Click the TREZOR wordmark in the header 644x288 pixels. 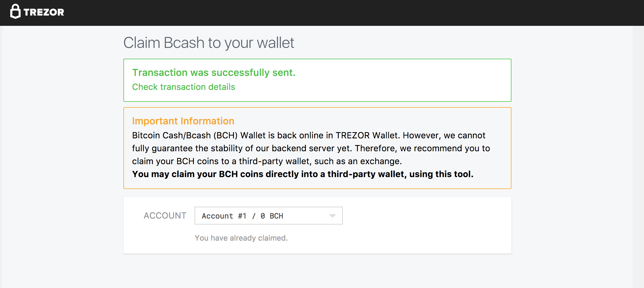point(44,12)
